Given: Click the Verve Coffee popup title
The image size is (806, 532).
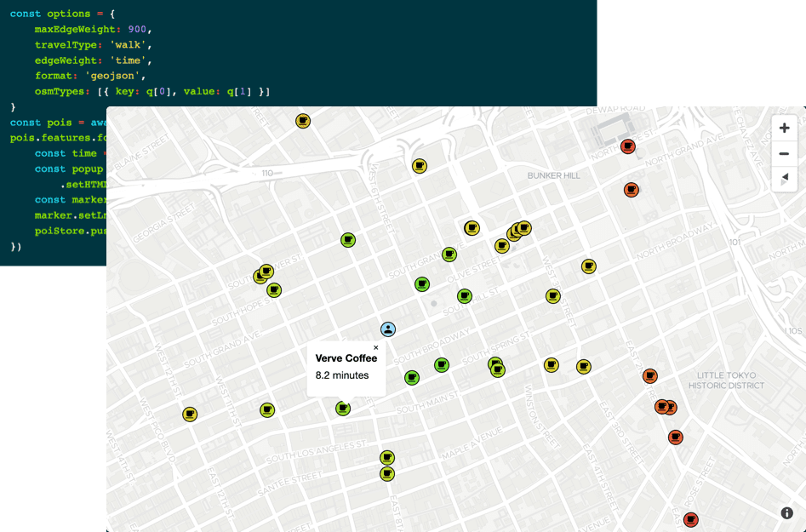Looking at the screenshot, I should [x=346, y=358].
